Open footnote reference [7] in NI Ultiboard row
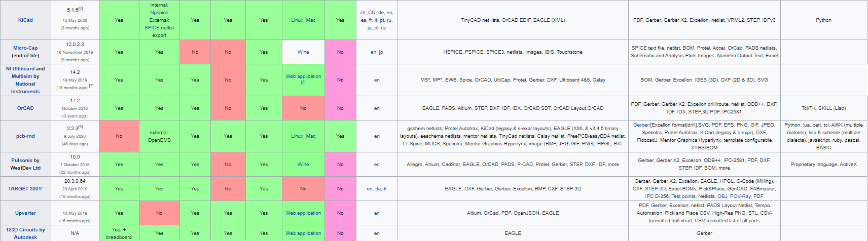The image size is (868, 241). [x=91, y=86]
